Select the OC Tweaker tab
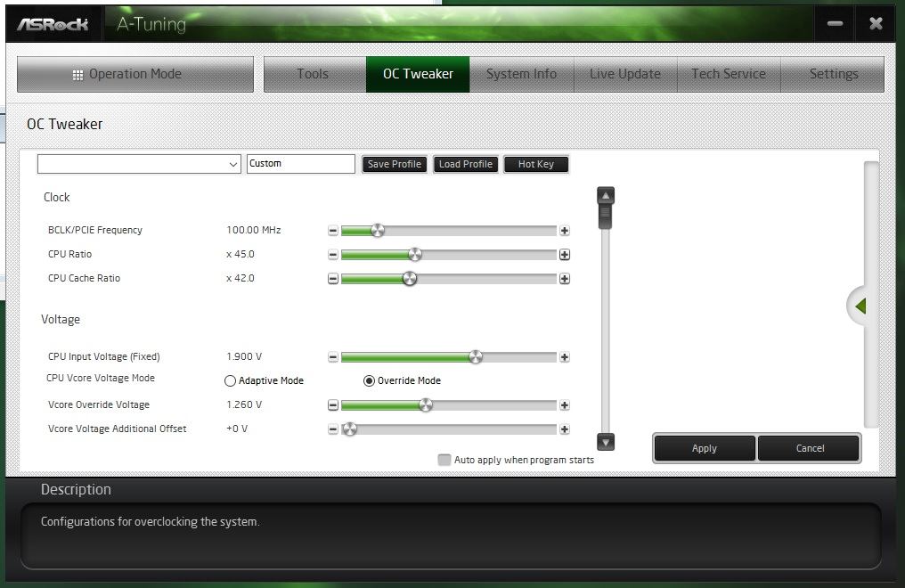The height and width of the screenshot is (588, 905). tap(418, 74)
